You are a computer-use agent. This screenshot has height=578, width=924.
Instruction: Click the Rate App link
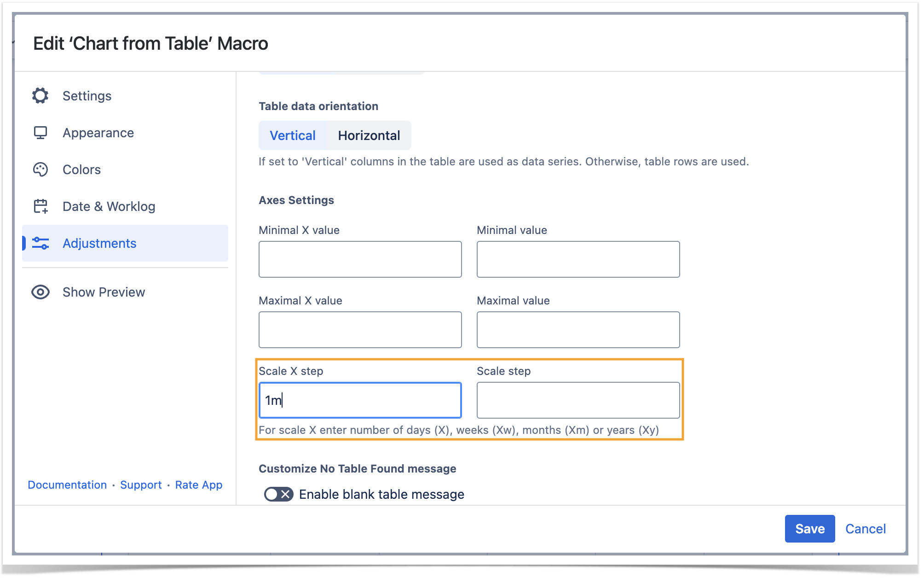pos(199,485)
